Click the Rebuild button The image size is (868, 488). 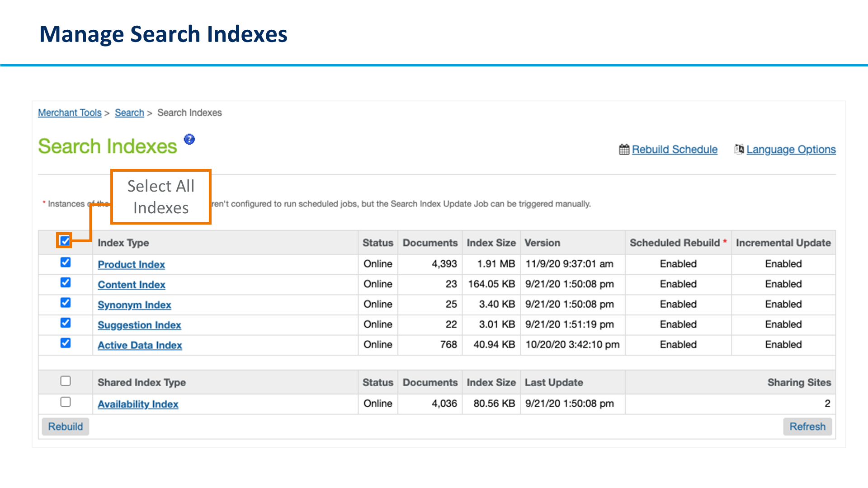pos(66,427)
